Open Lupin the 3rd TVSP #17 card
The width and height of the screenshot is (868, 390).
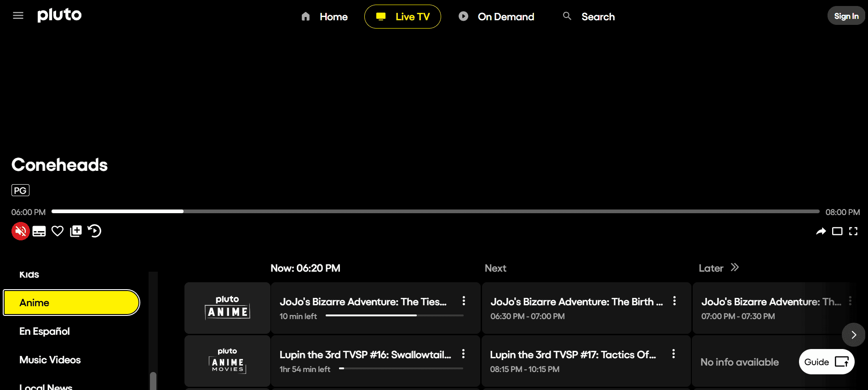[x=586, y=361]
